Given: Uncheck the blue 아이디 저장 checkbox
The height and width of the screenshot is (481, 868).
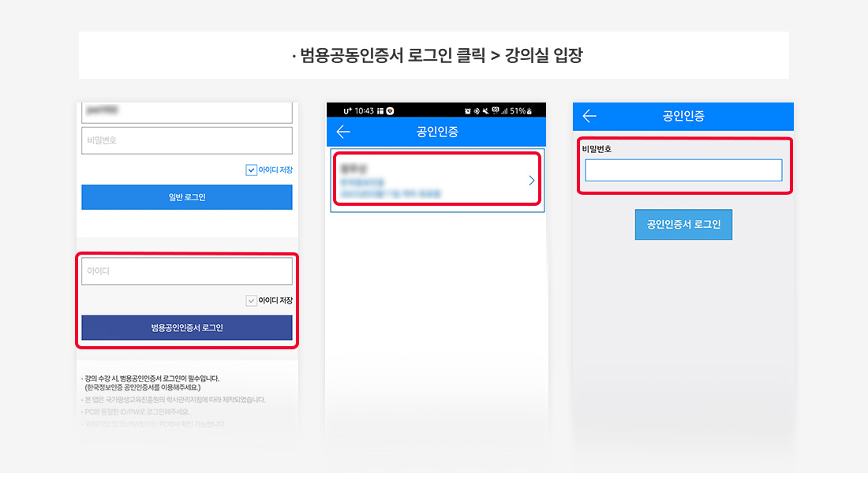Looking at the screenshot, I should click(x=251, y=170).
